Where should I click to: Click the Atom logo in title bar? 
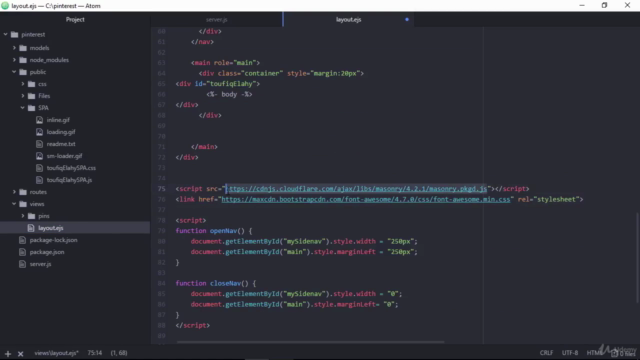click(x=5, y=6)
